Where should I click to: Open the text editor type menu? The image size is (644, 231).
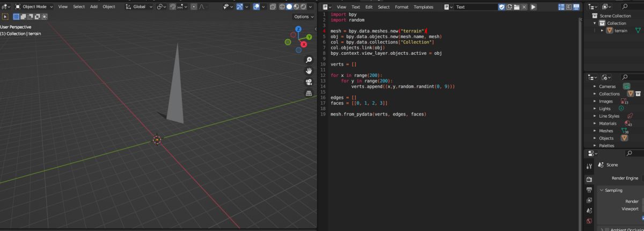pyautogui.click(x=326, y=7)
